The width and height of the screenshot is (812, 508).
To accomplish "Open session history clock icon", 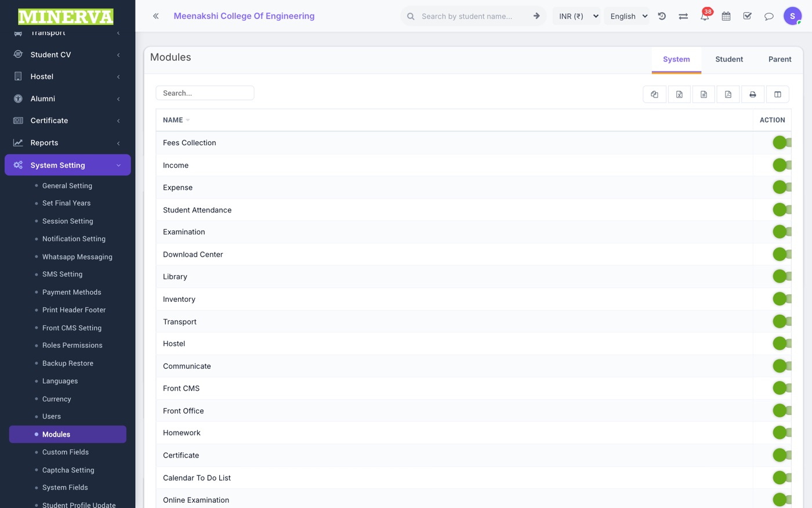I will 662,16.
